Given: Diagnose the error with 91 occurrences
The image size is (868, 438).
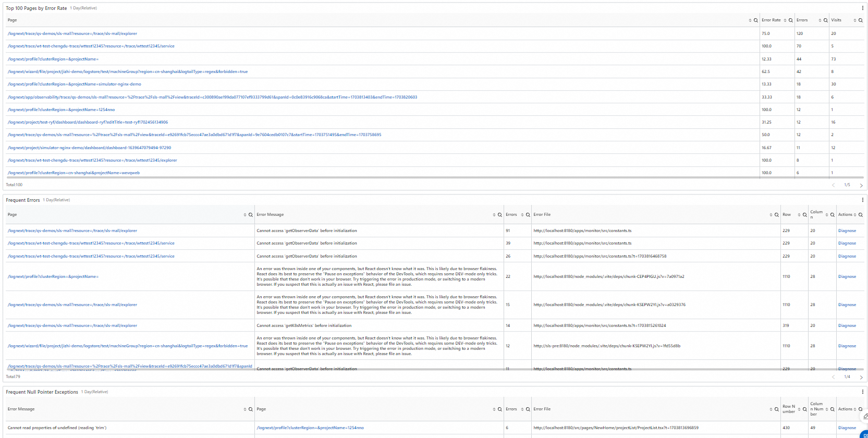Looking at the screenshot, I should [847, 230].
